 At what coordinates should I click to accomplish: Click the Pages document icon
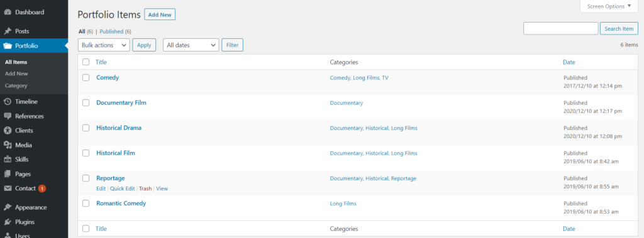pos(8,174)
